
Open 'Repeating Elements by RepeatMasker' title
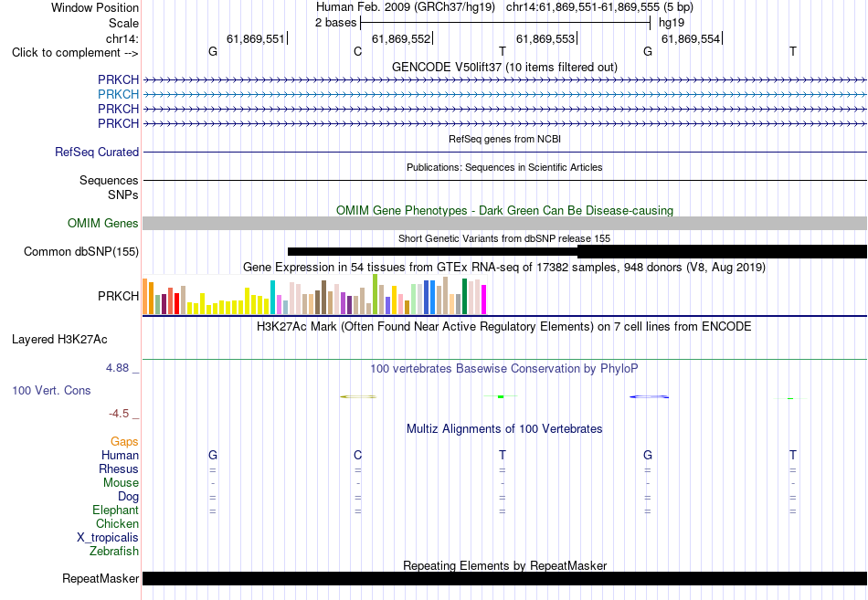tap(504, 565)
